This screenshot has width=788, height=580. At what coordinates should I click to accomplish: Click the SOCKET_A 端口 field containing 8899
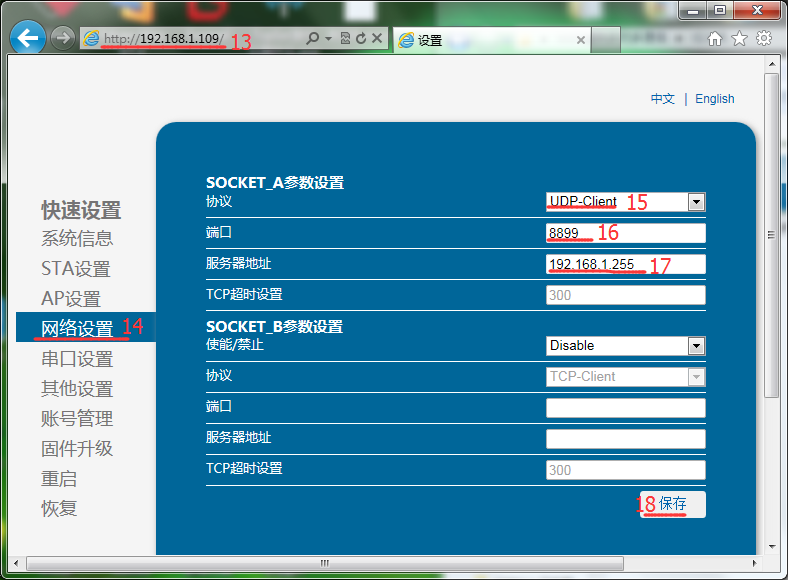625,233
